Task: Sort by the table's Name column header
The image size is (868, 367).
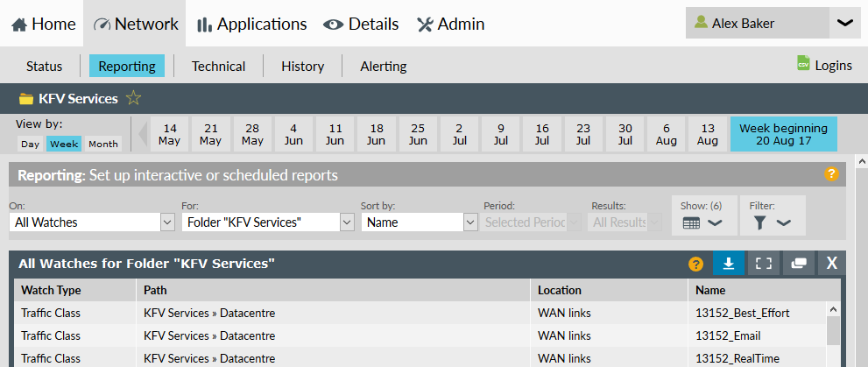Action: click(764, 290)
